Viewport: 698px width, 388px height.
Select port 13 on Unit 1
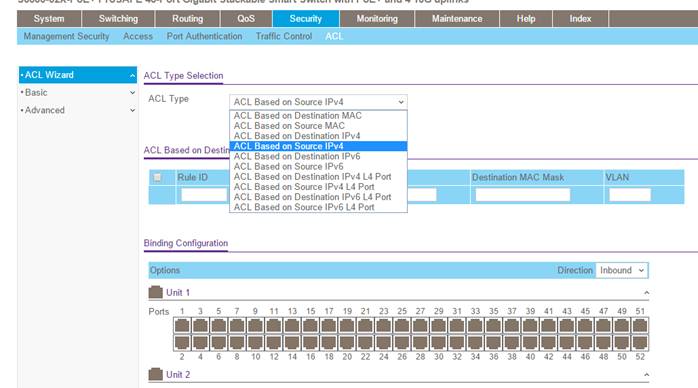point(292,326)
